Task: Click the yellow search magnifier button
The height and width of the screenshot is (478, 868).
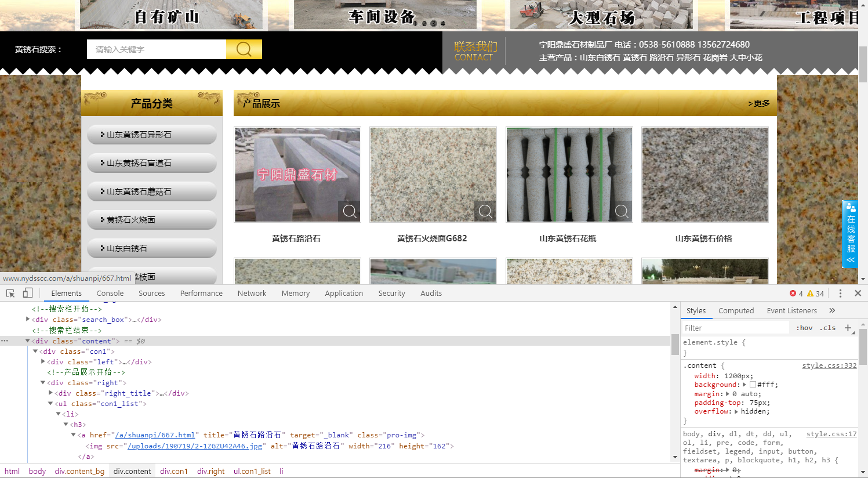Action: point(244,49)
